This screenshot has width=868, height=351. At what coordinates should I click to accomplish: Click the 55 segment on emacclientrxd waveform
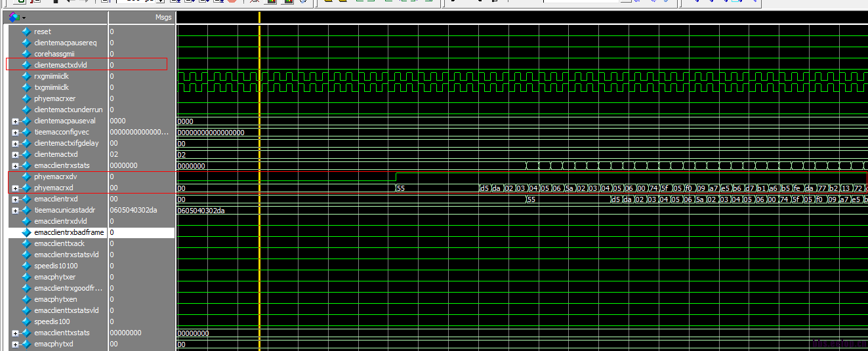568,199
